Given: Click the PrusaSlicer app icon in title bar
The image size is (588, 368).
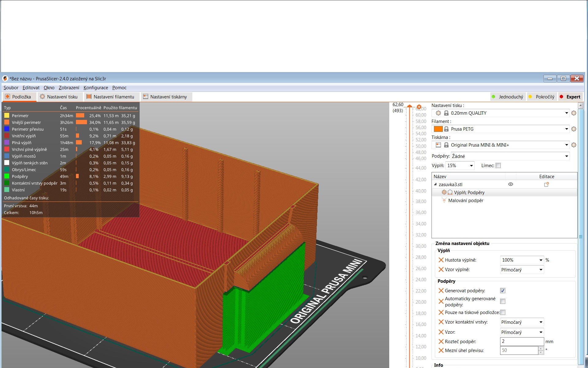Looking at the screenshot, I should 5,79.
